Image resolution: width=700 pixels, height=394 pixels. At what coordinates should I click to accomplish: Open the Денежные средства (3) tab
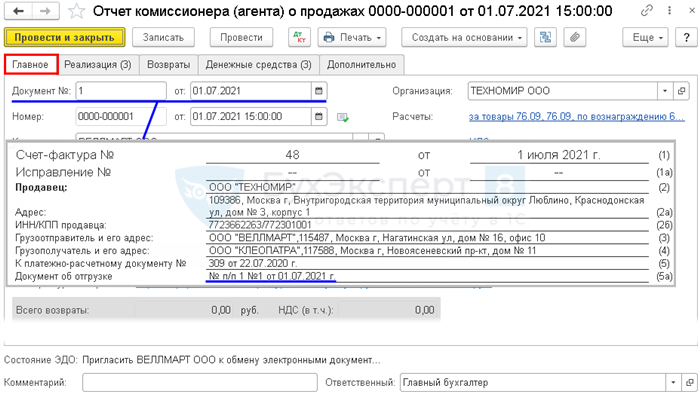258,65
